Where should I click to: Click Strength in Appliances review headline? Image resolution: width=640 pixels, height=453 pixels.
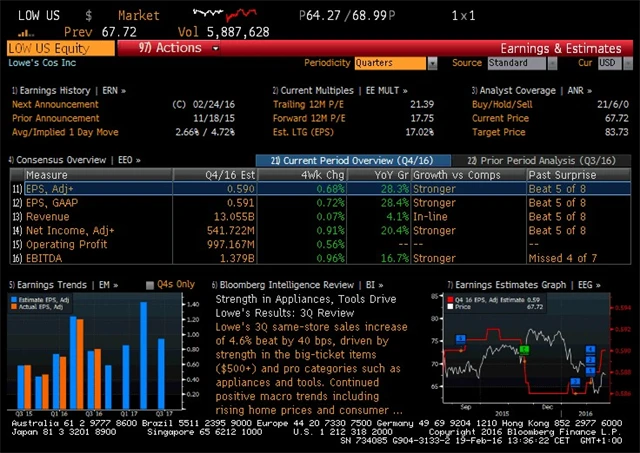point(305,306)
